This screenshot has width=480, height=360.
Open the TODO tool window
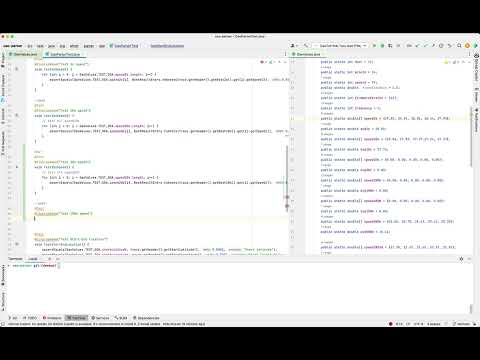click(30, 318)
